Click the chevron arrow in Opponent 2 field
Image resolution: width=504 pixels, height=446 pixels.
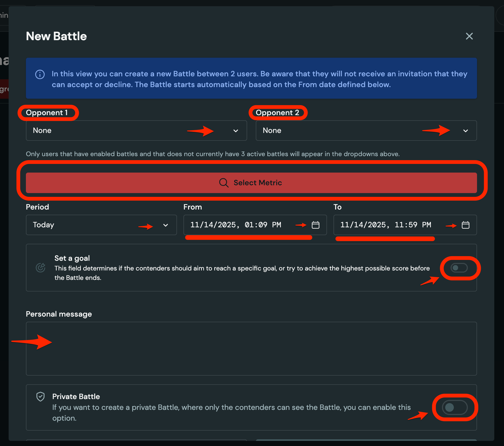click(465, 131)
